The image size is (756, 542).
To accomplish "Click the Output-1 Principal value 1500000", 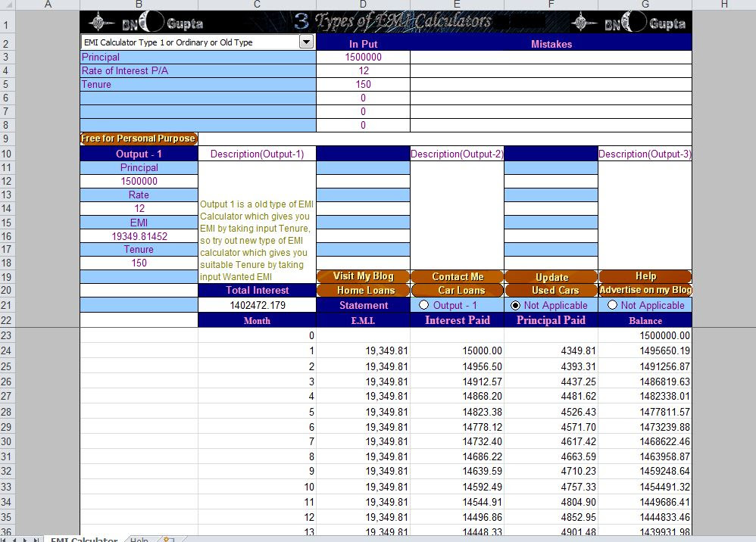I will (x=139, y=181).
